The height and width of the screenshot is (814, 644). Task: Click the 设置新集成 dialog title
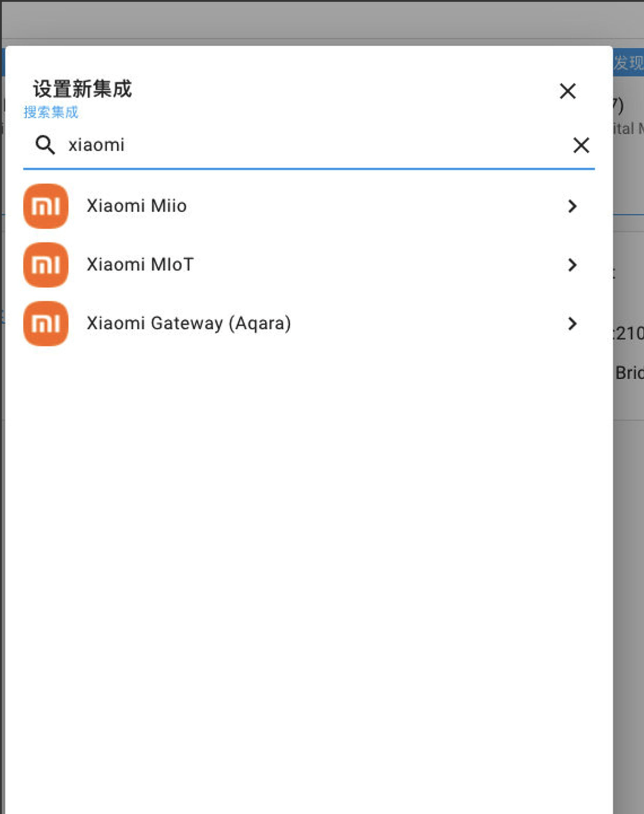point(82,89)
